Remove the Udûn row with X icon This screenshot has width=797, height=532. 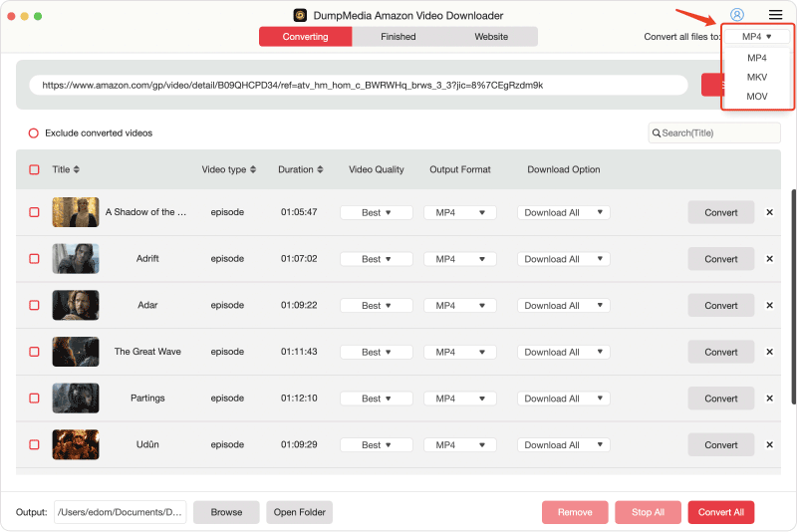769,444
